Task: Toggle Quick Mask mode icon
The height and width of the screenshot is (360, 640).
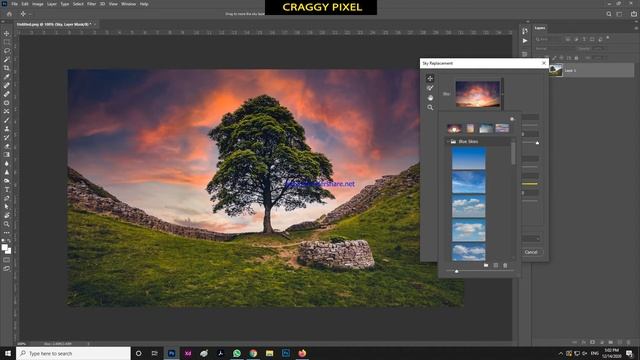Action: pyautogui.click(x=7, y=260)
